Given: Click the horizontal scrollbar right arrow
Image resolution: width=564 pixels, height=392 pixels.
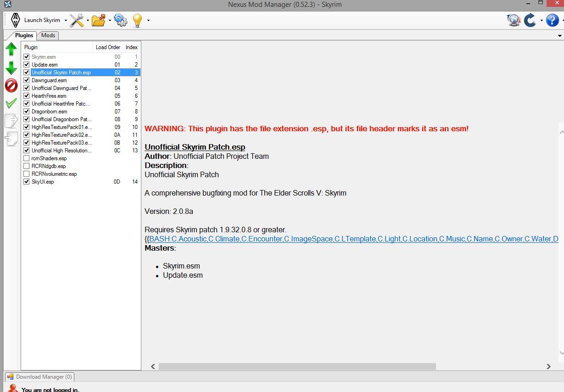Looking at the screenshot, I should 548,366.
